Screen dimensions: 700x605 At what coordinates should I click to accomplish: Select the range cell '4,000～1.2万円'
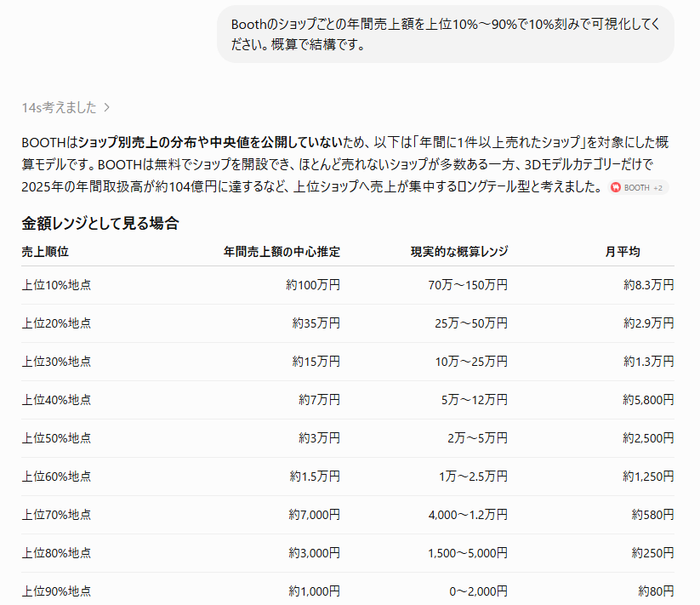(468, 516)
